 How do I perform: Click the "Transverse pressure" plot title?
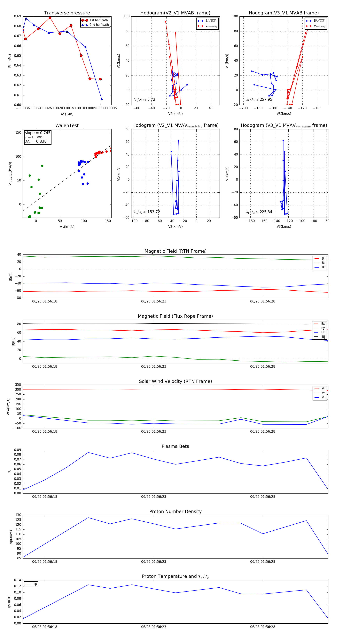pyautogui.click(x=67, y=13)
